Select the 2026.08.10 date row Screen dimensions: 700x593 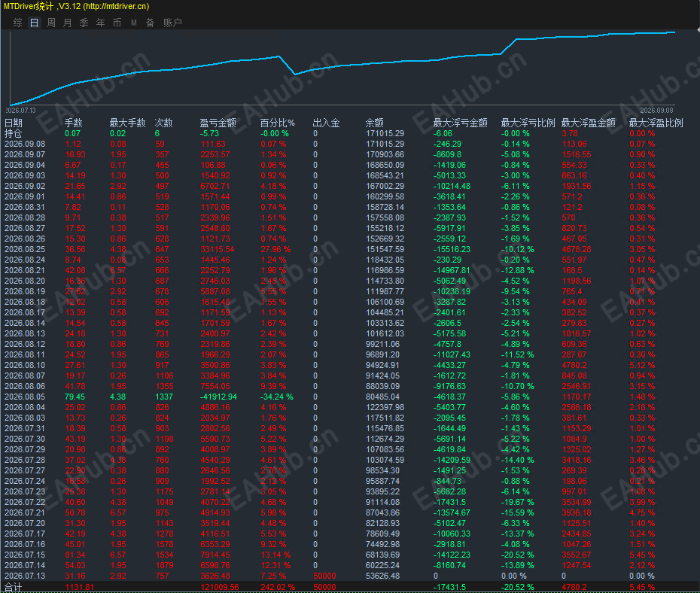click(x=25, y=365)
